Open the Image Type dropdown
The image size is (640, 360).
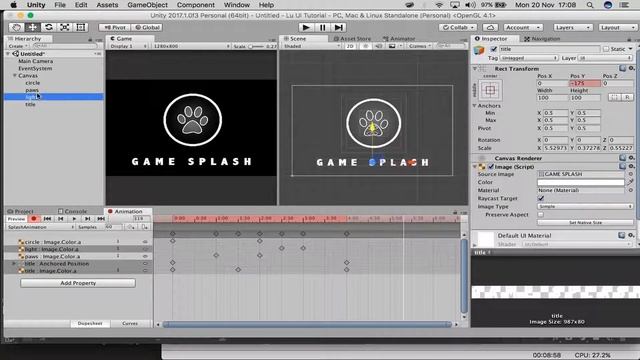click(585, 207)
